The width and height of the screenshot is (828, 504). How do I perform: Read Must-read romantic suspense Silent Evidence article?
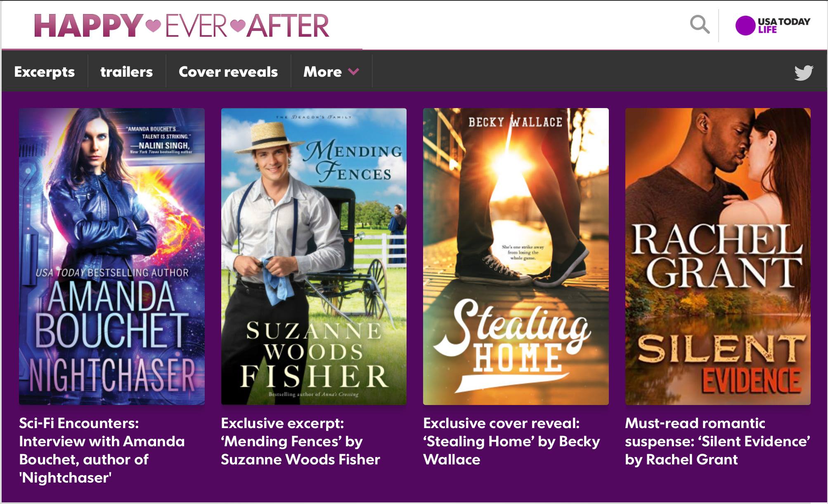tap(717, 441)
